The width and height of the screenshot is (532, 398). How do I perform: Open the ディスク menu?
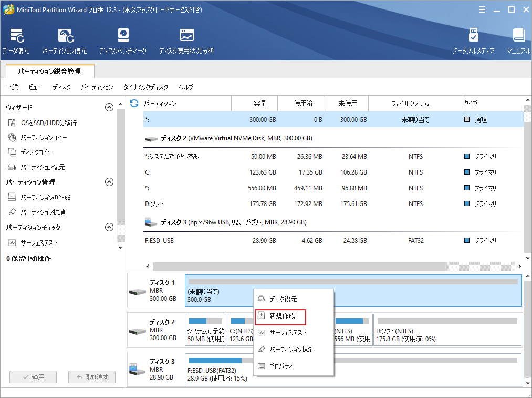pos(62,87)
